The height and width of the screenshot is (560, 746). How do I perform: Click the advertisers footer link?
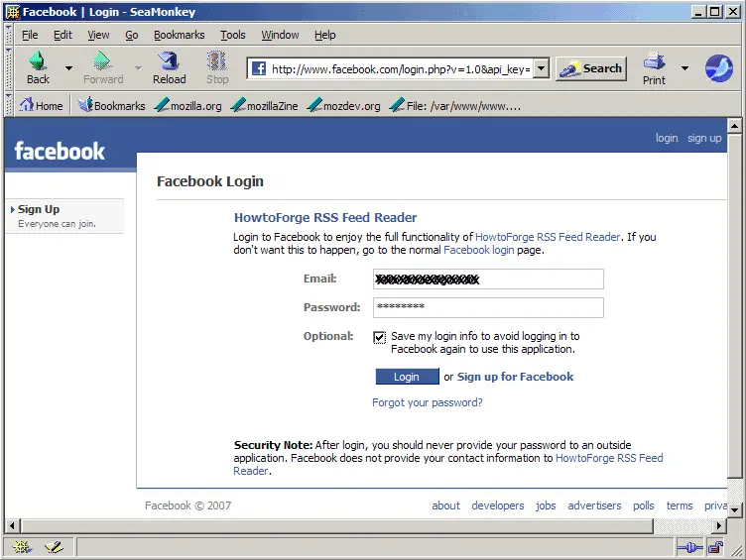(x=594, y=505)
